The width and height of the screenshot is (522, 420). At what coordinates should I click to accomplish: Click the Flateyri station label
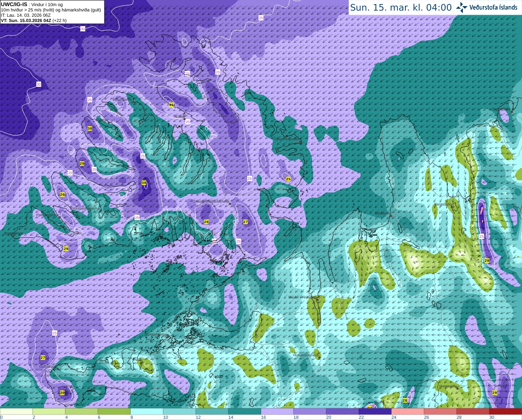[x=102, y=120]
